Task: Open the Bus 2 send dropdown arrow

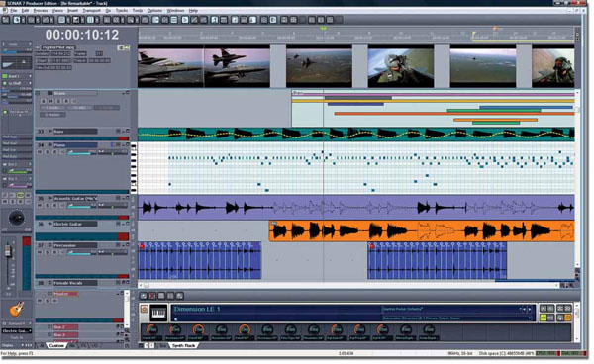Action: point(30,164)
